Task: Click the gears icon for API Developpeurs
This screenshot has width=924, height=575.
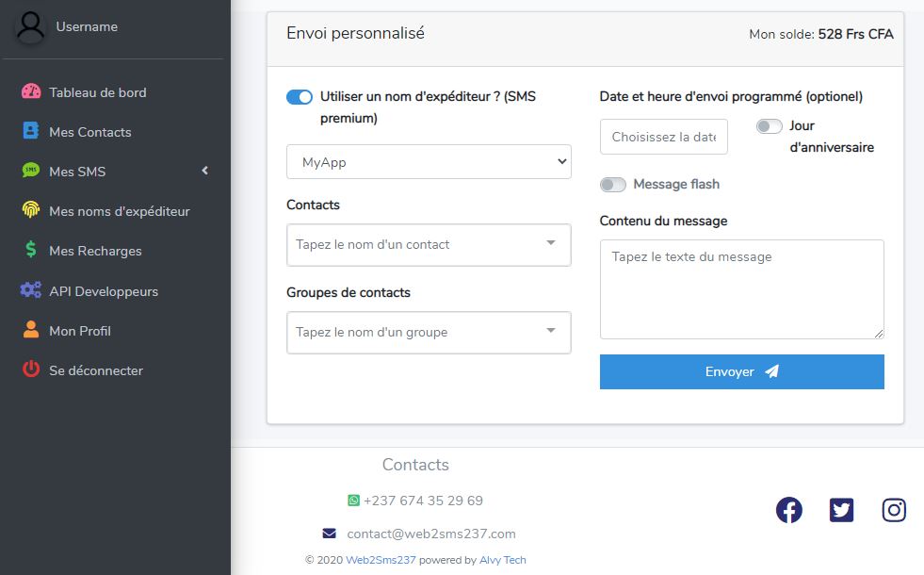Action: [31, 289]
